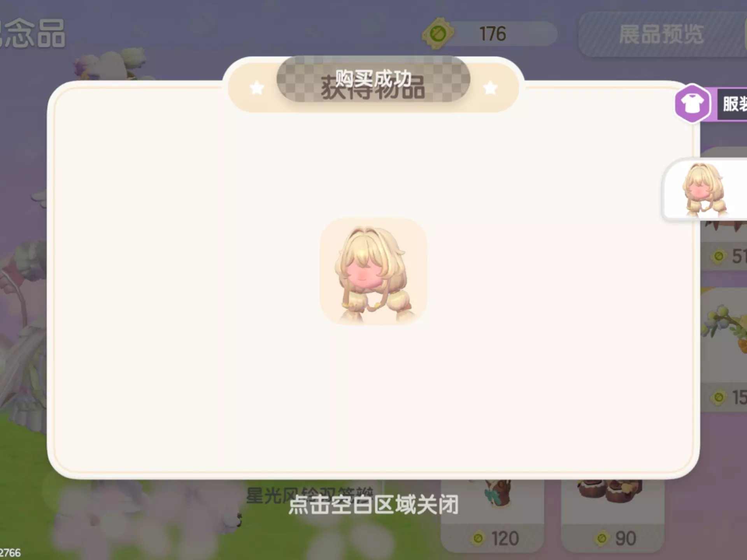Select the purple clothing shirt icon
The image size is (747, 560).
pyautogui.click(x=692, y=103)
